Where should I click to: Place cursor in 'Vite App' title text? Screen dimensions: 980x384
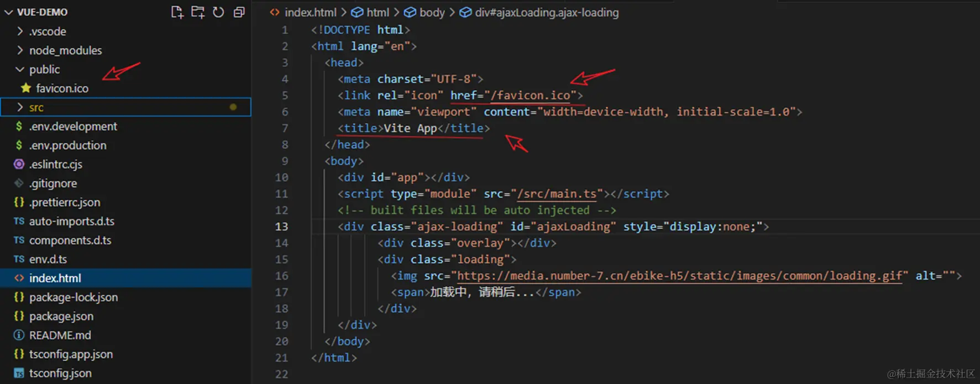(410, 128)
